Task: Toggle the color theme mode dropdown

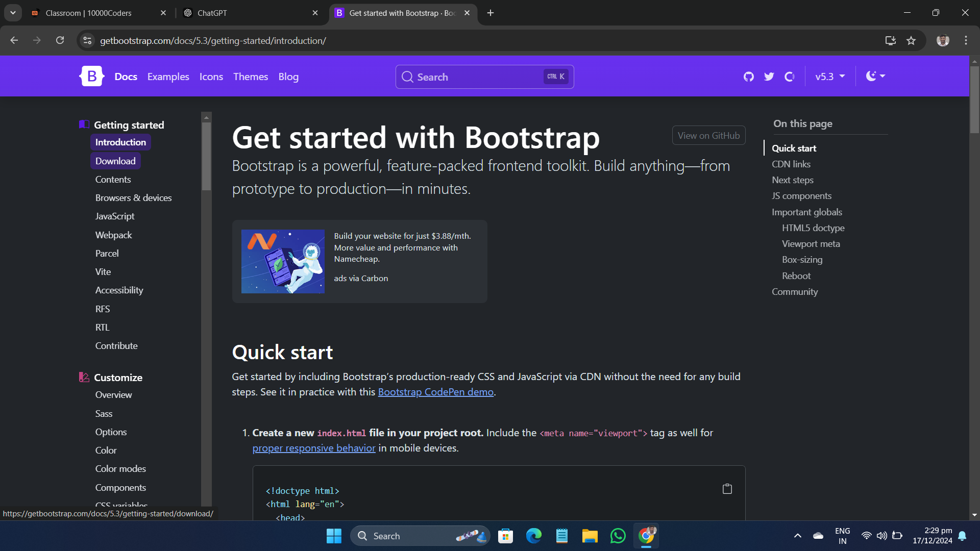Action: tap(875, 77)
